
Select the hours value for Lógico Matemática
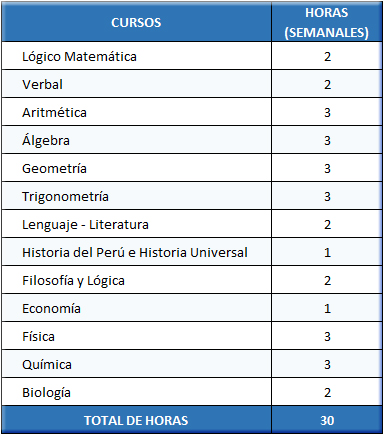point(327,56)
